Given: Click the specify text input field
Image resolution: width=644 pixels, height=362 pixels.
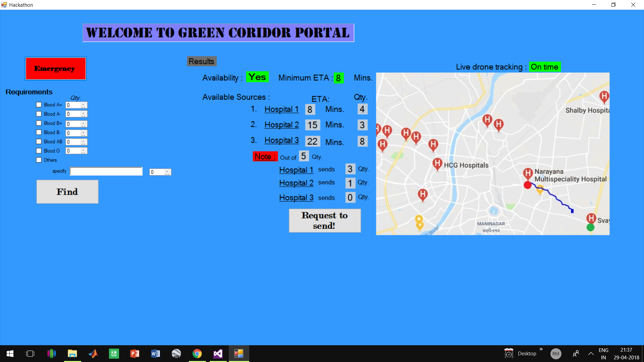Looking at the screenshot, I should point(106,172).
